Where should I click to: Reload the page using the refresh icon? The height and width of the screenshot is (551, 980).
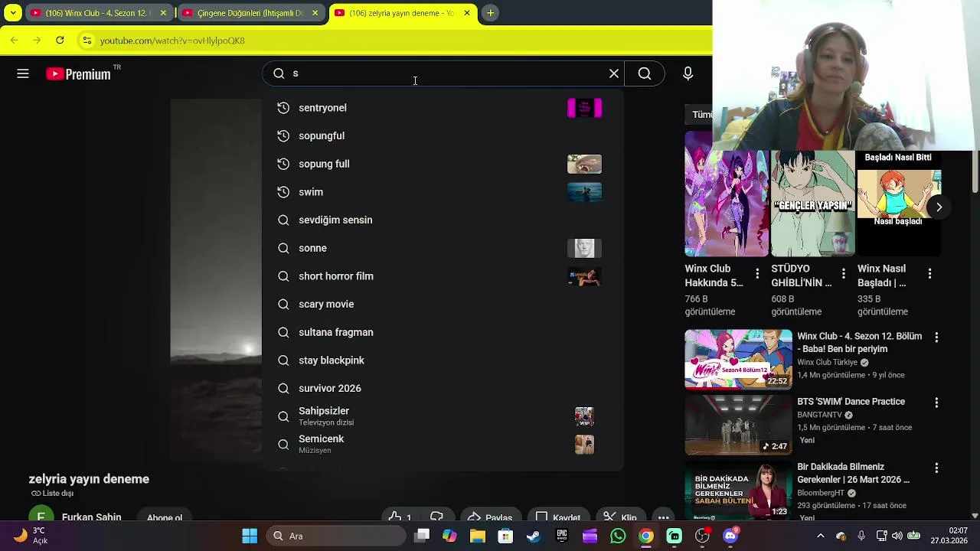click(60, 41)
